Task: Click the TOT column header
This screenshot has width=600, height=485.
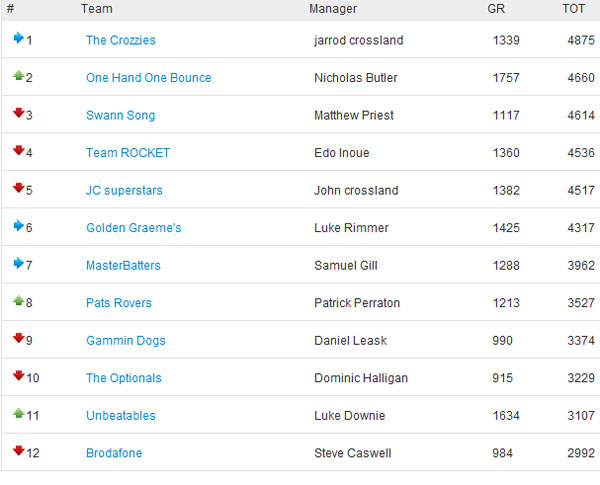Action: (574, 9)
